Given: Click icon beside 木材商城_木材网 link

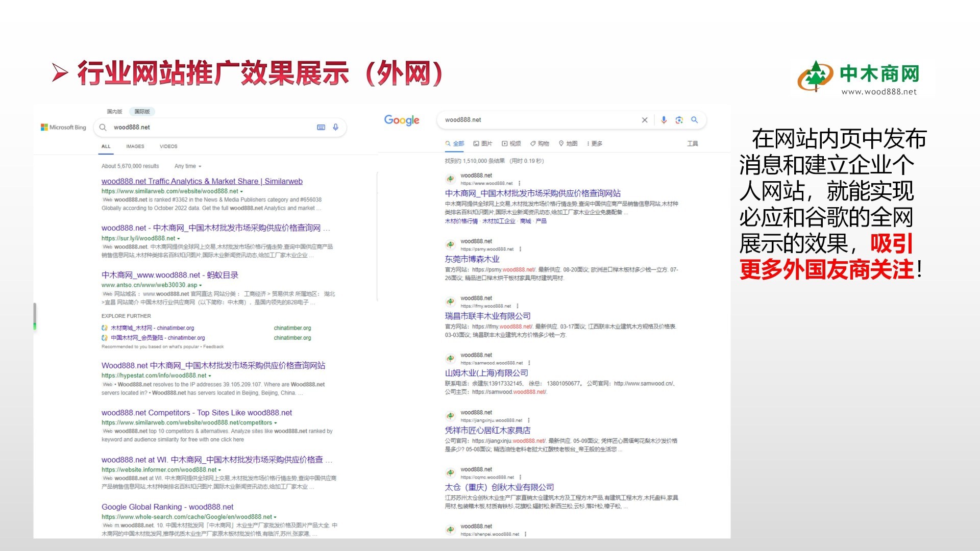Looking at the screenshot, I should click(x=105, y=328).
